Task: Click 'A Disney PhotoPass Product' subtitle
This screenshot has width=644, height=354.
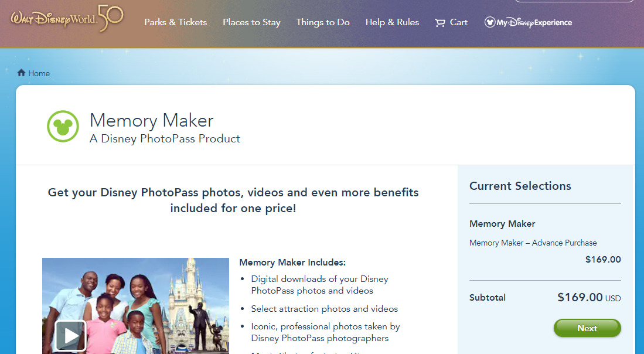Action: [165, 139]
